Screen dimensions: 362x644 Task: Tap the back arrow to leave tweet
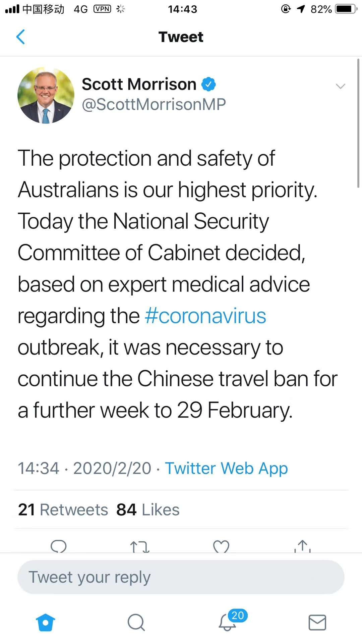click(20, 37)
